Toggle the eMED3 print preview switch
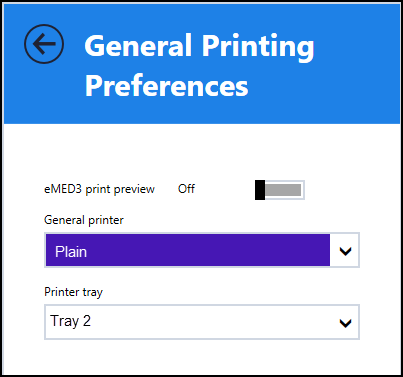403x377 pixels. point(280,190)
